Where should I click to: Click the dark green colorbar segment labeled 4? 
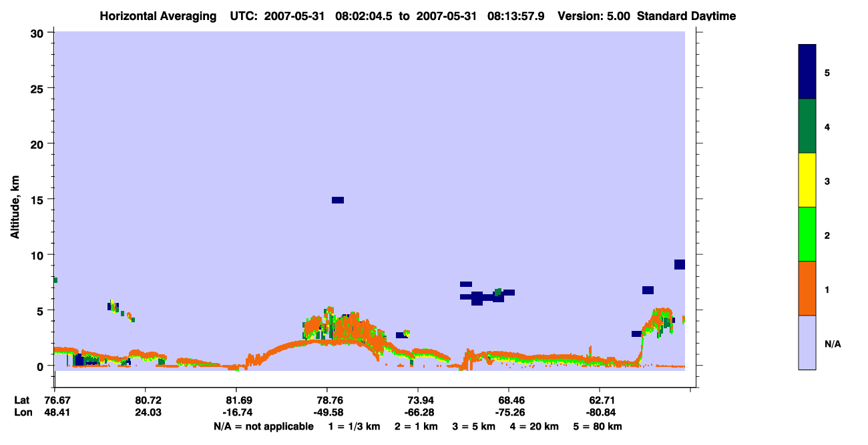[807, 126]
